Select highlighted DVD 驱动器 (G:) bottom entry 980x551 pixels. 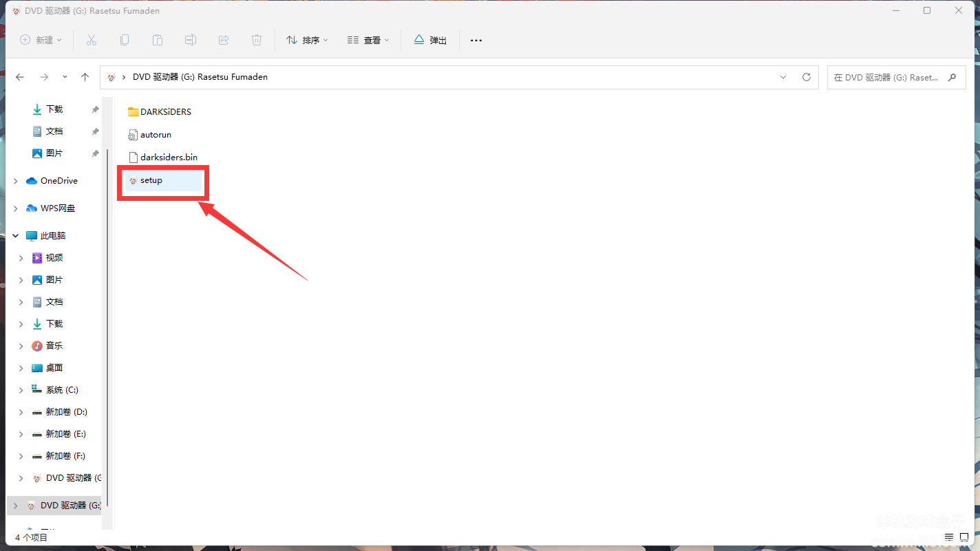[54, 506]
